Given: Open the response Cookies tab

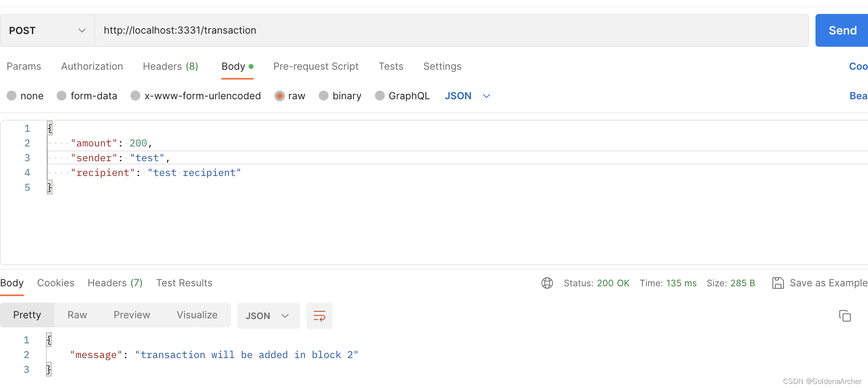Looking at the screenshot, I should point(56,283).
